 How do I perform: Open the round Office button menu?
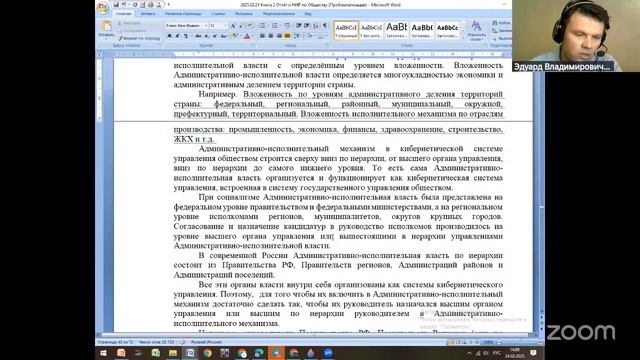tap(102, 7)
